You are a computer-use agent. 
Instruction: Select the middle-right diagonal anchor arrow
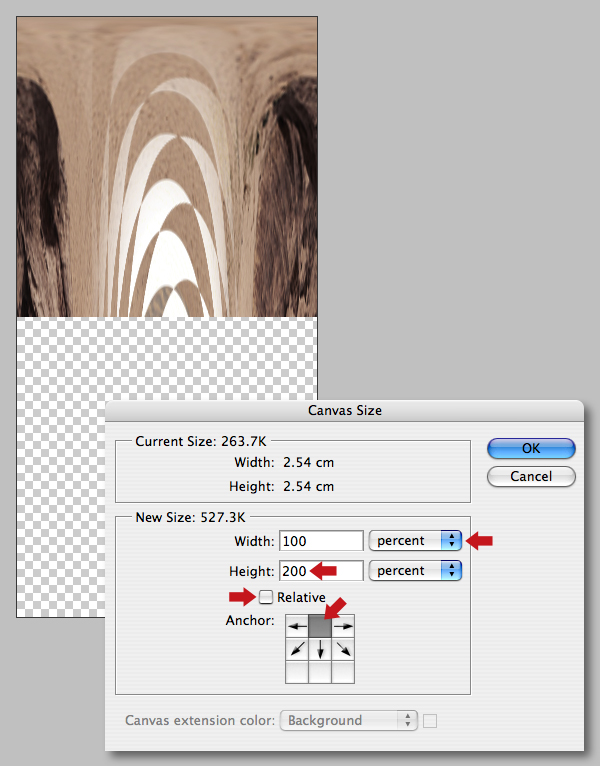(343, 649)
